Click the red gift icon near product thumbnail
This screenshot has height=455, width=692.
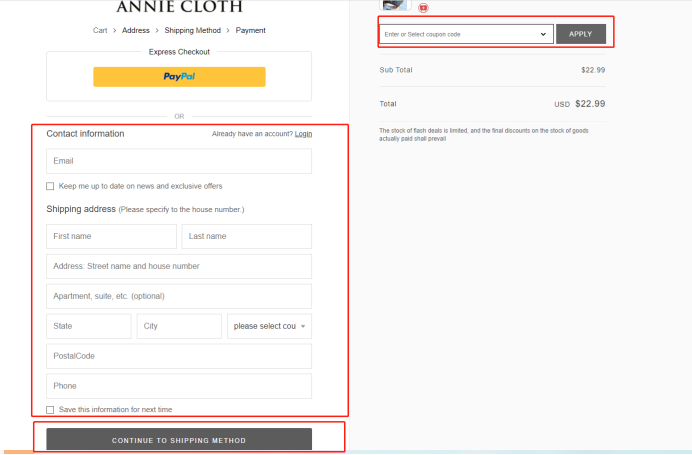pyautogui.click(x=422, y=7)
